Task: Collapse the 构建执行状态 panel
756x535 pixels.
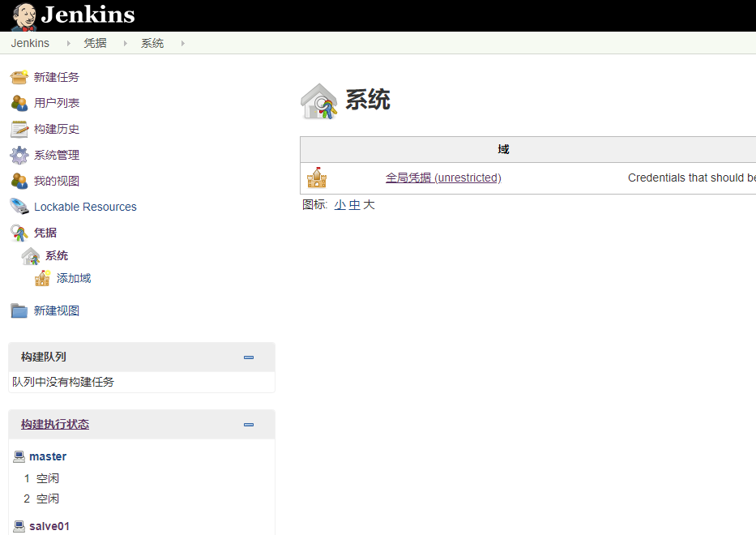Action: coord(249,425)
